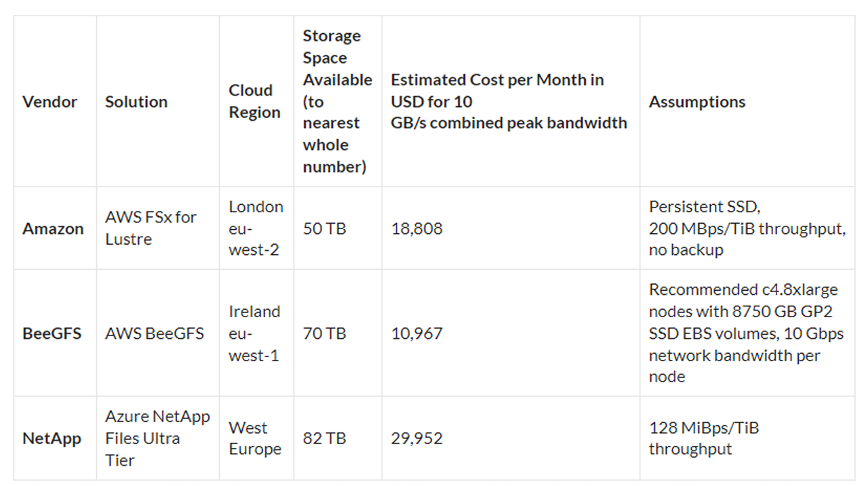
Task: Select the Amazon vendor cell
Action: point(53,228)
